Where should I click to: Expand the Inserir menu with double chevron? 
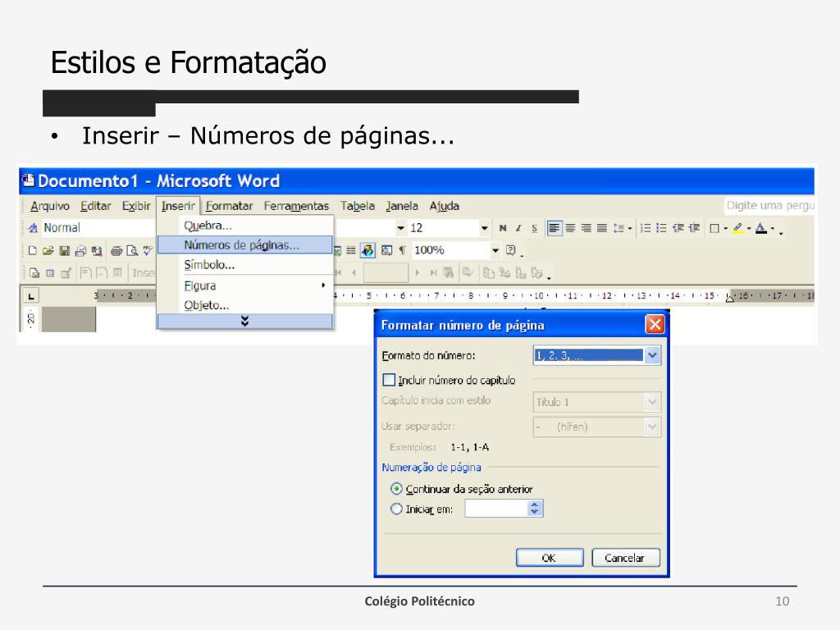(244, 321)
